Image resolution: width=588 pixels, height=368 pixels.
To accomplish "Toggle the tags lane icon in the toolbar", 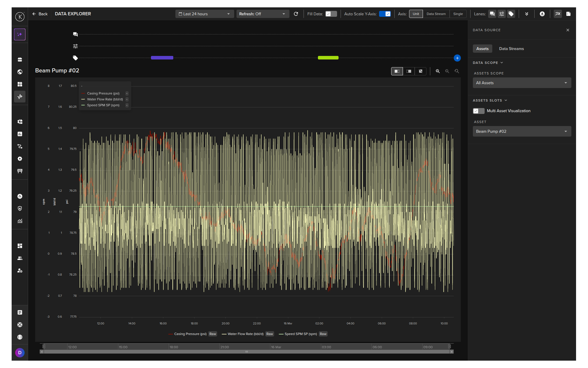I will 511,14.
